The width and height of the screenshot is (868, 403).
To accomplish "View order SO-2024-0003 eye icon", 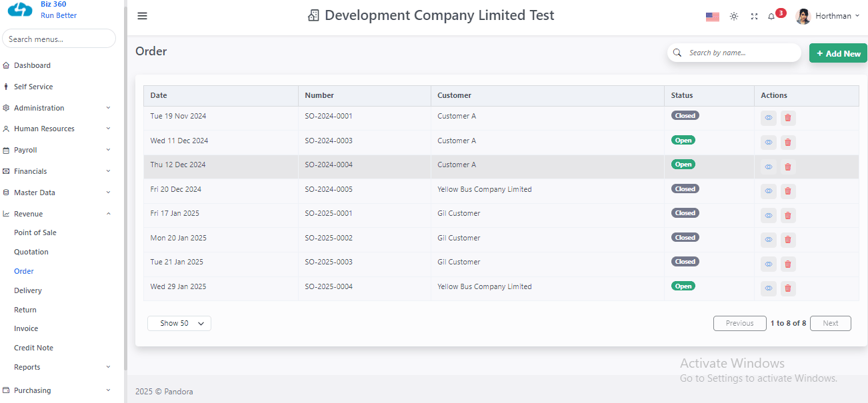I will [769, 143].
